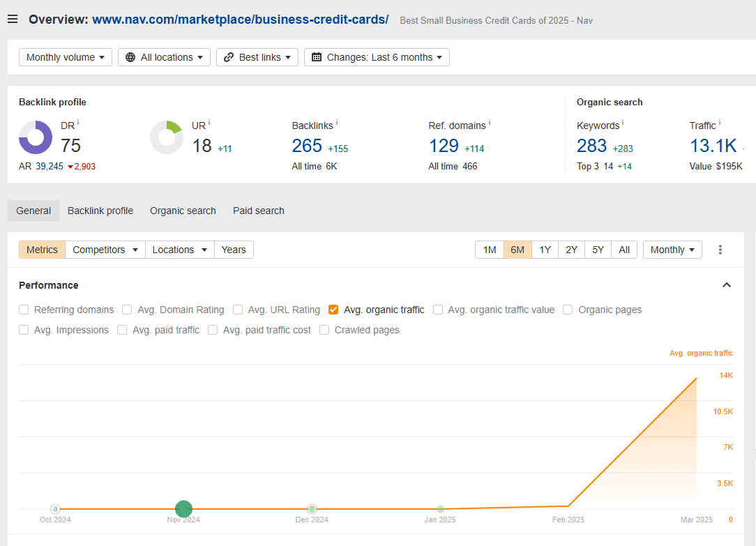Switch to the Organic search tab
Viewport: 756px width, 546px height.
point(183,211)
